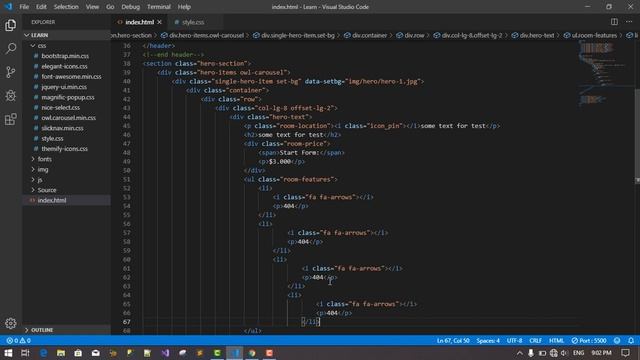Screen dimensions: 640x360
Task: Open Visual Studio from the taskbar
Action: [x=165, y=353]
